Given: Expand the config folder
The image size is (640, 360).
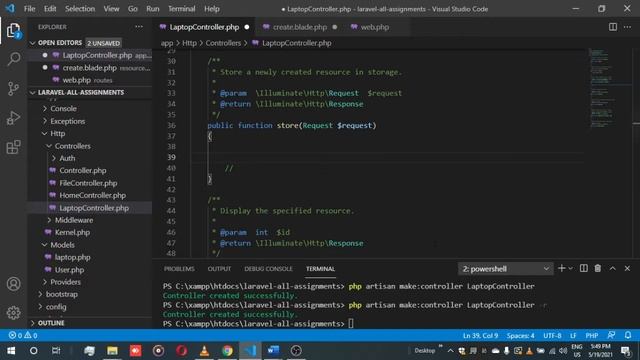Looking at the screenshot, I should (x=56, y=307).
